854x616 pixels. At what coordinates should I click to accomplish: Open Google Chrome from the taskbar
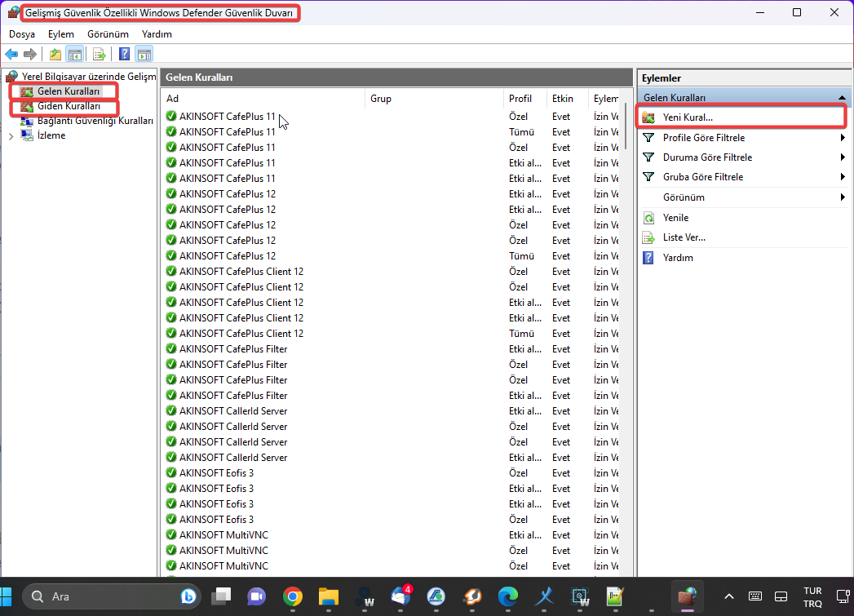point(293,597)
